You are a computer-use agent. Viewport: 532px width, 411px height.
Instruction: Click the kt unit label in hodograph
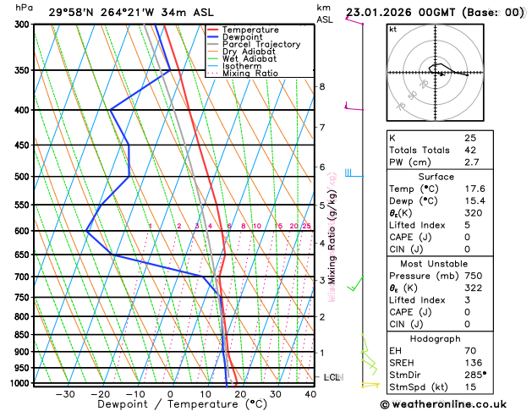click(x=393, y=30)
